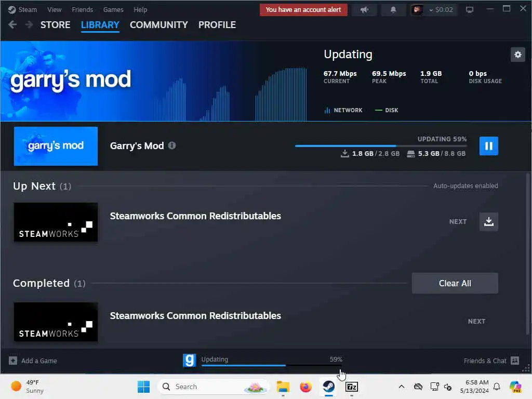532x399 pixels.
Task: Switch to the STORE tab
Action: click(55, 25)
